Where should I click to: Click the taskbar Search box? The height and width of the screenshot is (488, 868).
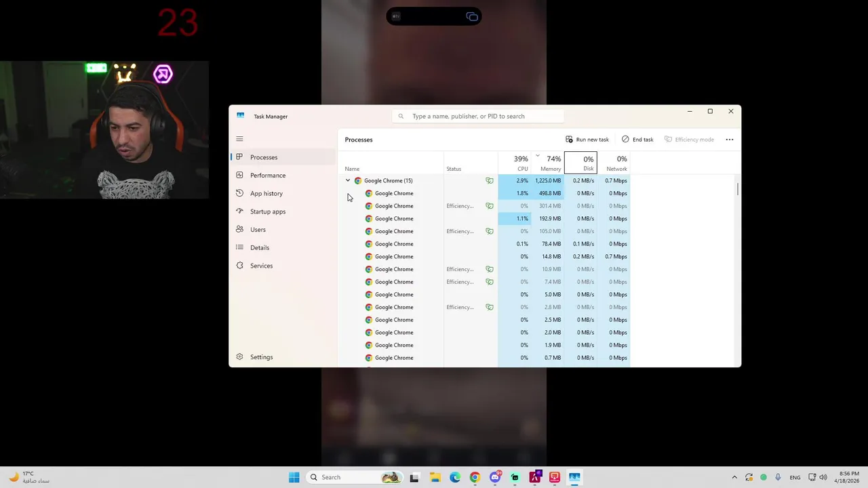(354, 477)
